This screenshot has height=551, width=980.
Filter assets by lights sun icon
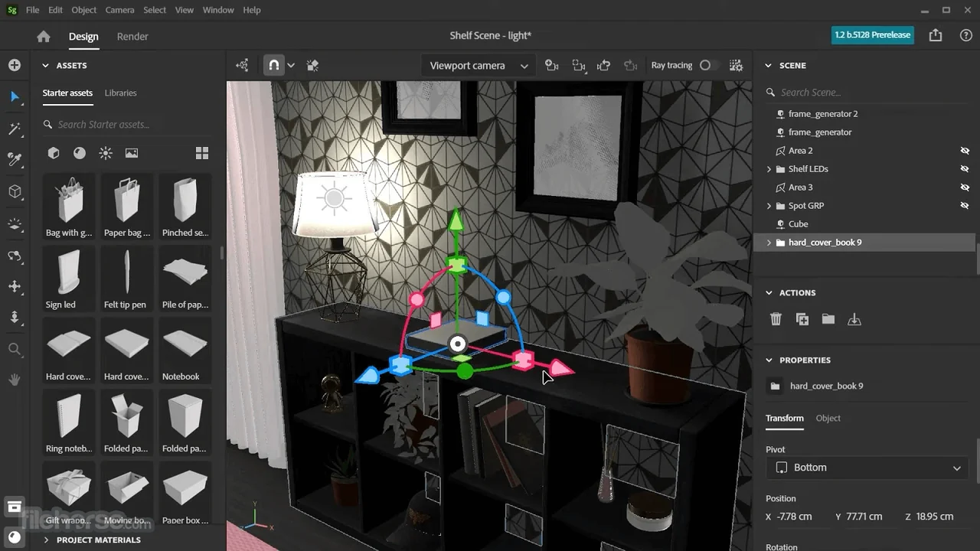coord(106,153)
